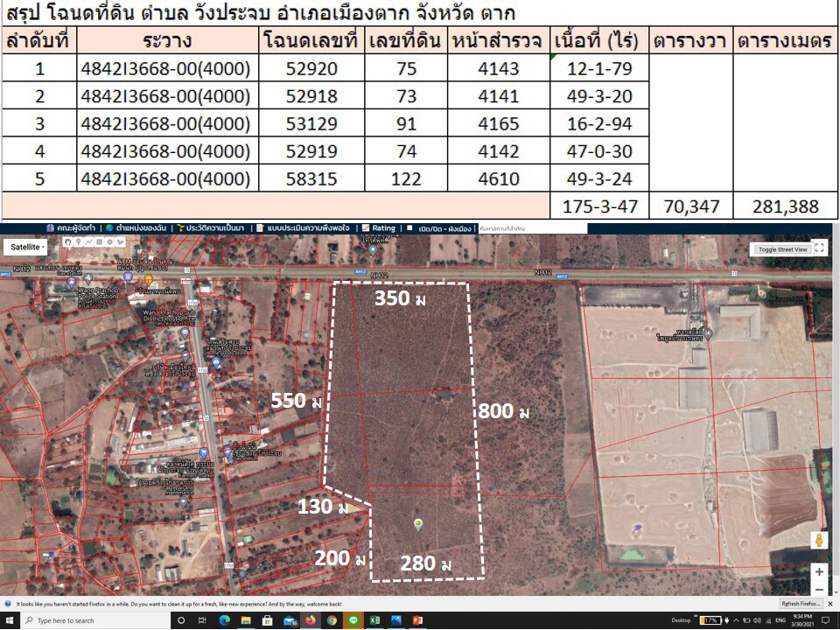
Task: Open the ตำแหน่งของฉัน menu item
Action: 136,228
